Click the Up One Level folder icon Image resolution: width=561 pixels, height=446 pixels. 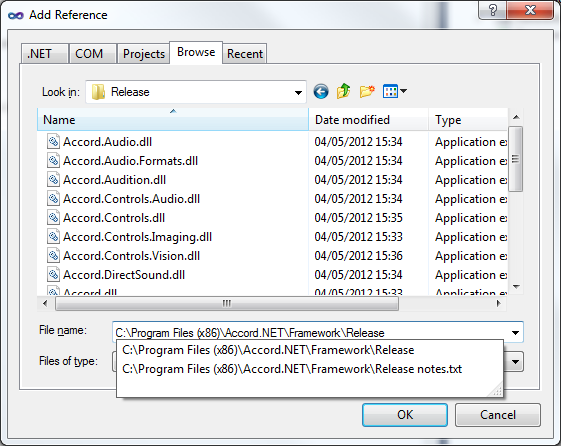tap(343, 91)
